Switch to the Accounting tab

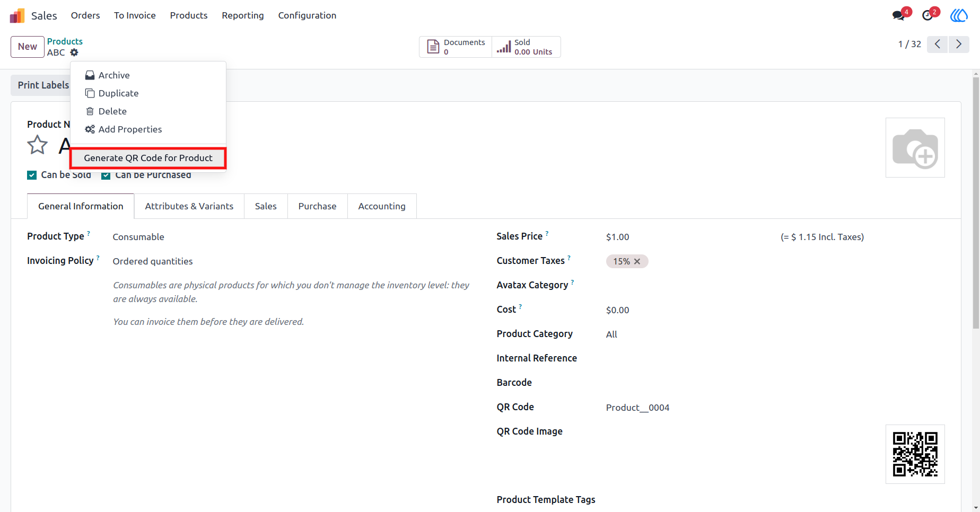pos(382,206)
